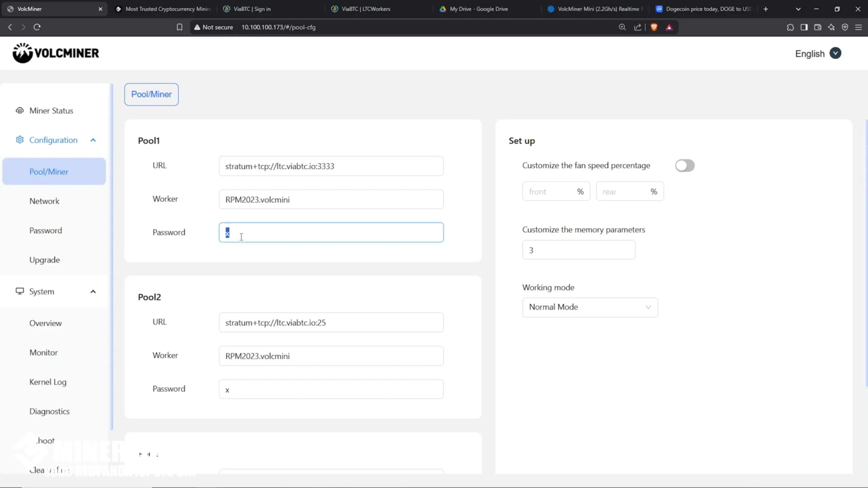Click the Brave Rewards triangle icon
Image resolution: width=868 pixels, height=488 pixels.
[x=669, y=27]
